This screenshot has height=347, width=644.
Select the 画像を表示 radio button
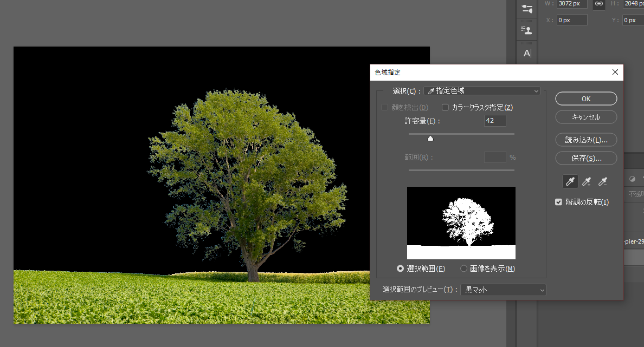tap(463, 269)
